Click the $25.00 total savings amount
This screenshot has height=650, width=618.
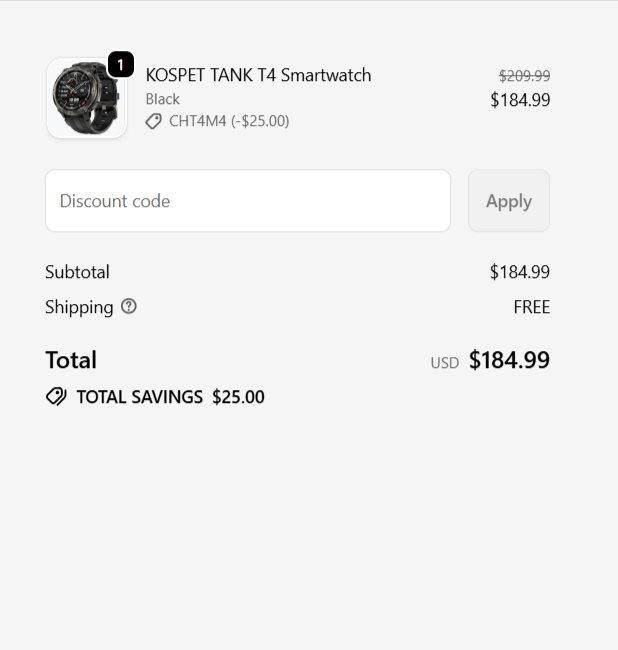point(238,397)
